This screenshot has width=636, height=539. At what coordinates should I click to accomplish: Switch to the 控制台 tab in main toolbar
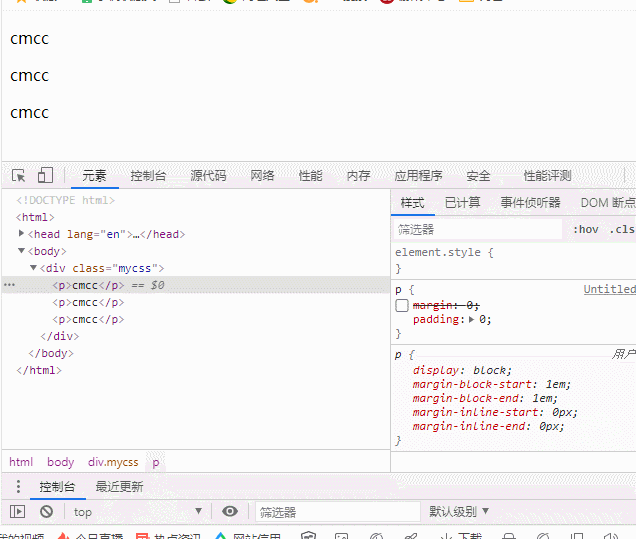[148, 176]
